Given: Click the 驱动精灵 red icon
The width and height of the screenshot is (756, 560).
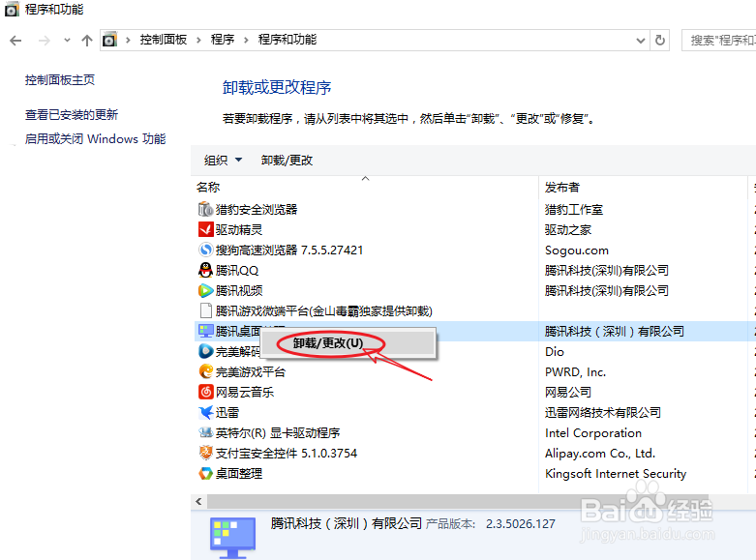Looking at the screenshot, I should [205, 229].
